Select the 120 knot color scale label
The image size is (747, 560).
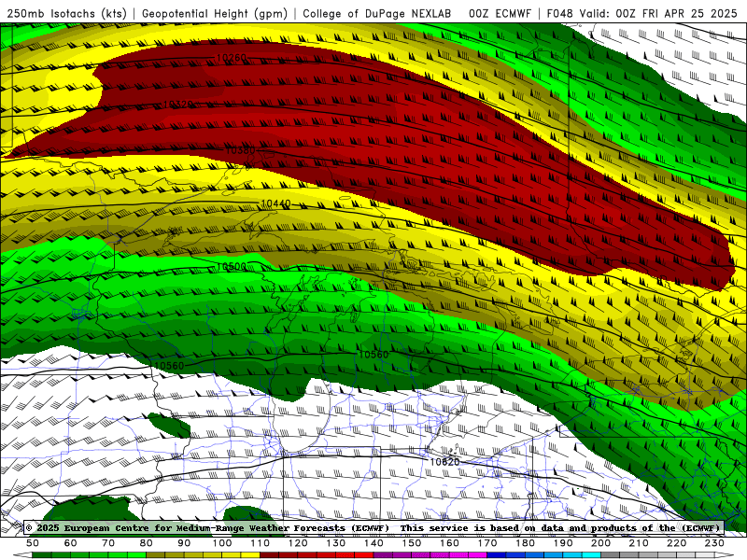click(x=298, y=543)
